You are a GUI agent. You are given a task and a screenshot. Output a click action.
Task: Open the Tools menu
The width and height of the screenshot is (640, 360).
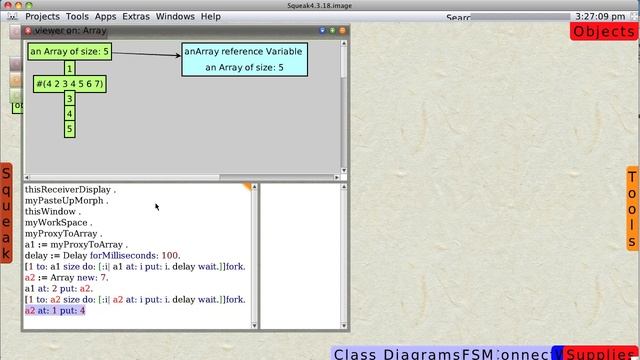pos(77,16)
